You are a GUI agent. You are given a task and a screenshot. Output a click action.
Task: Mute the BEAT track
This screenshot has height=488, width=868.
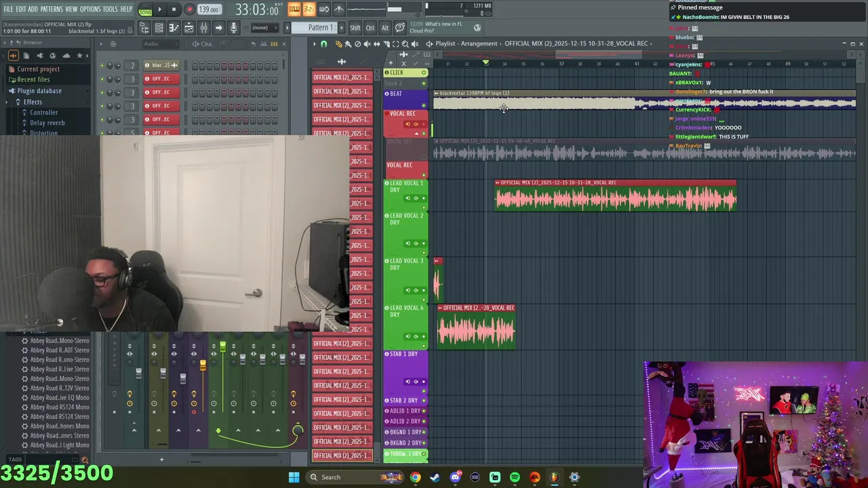(424, 105)
